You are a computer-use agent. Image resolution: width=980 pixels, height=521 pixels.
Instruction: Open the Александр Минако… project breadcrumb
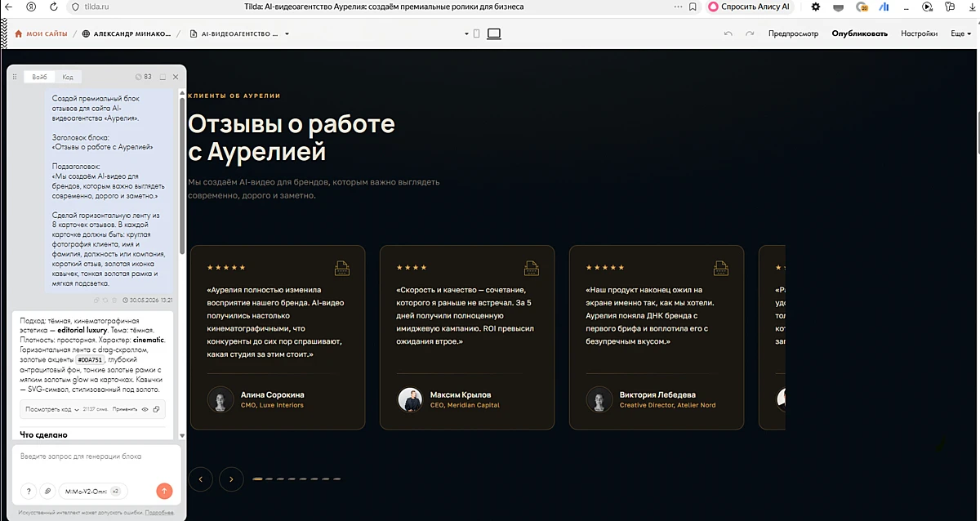[x=127, y=33]
